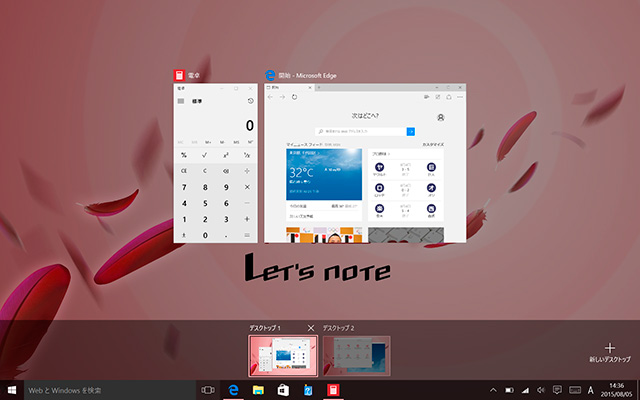Screen dimensions: 640x400
Task: Click the percent key in Calculator
Action: [x=184, y=155]
